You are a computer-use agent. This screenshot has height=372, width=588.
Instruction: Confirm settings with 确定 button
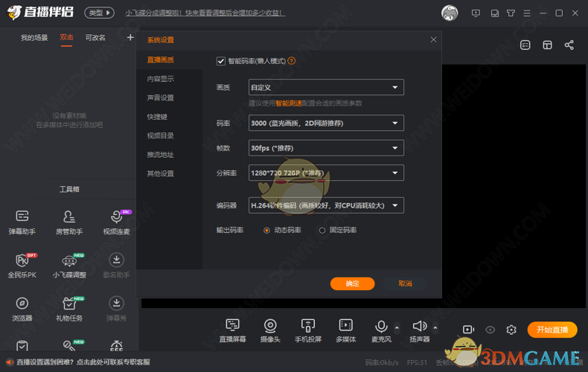click(353, 283)
